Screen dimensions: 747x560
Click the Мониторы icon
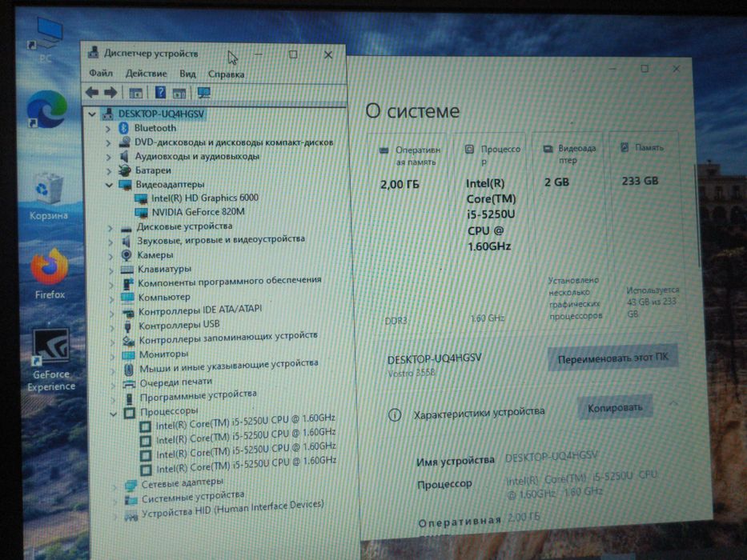click(128, 354)
